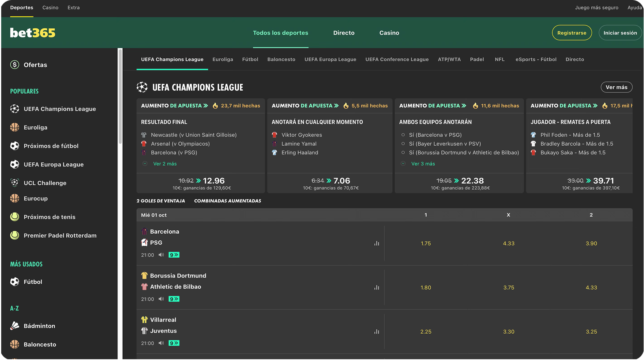This screenshot has height=360, width=644.
Task: Open stats icon for Villarreal v Juventus
Action: 376,332
